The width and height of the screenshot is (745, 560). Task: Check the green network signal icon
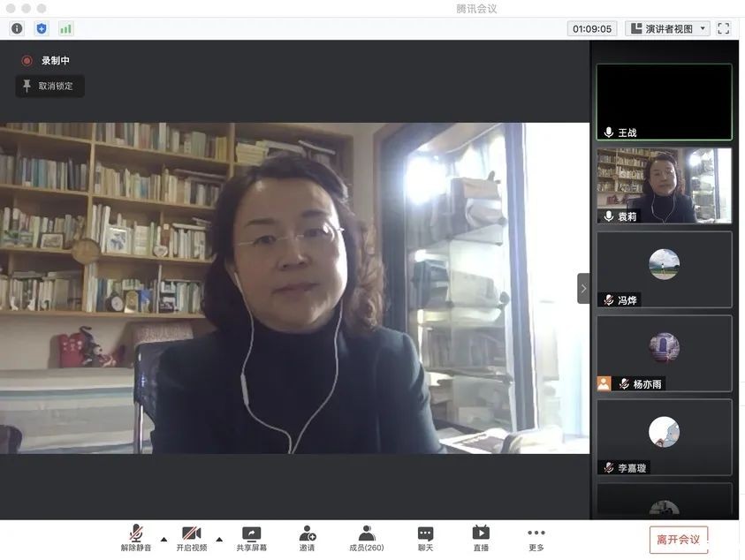point(65,28)
